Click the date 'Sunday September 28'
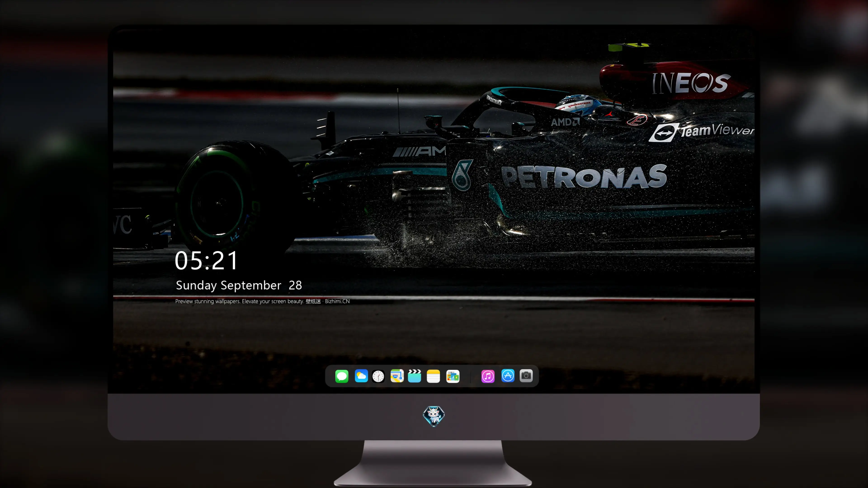This screenshot has width=868, height=488. pyautogui.click(x=239, y=285)
